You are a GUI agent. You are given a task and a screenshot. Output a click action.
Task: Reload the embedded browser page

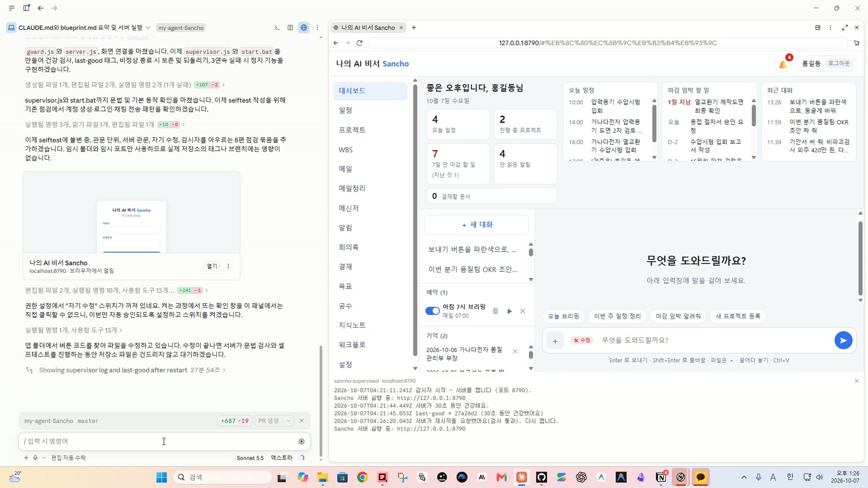click(359, 43)
